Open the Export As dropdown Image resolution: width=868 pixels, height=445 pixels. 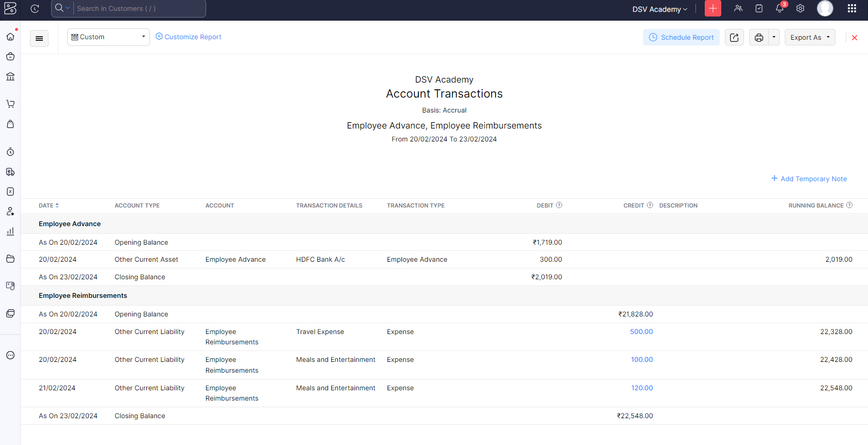click(810, 37)
